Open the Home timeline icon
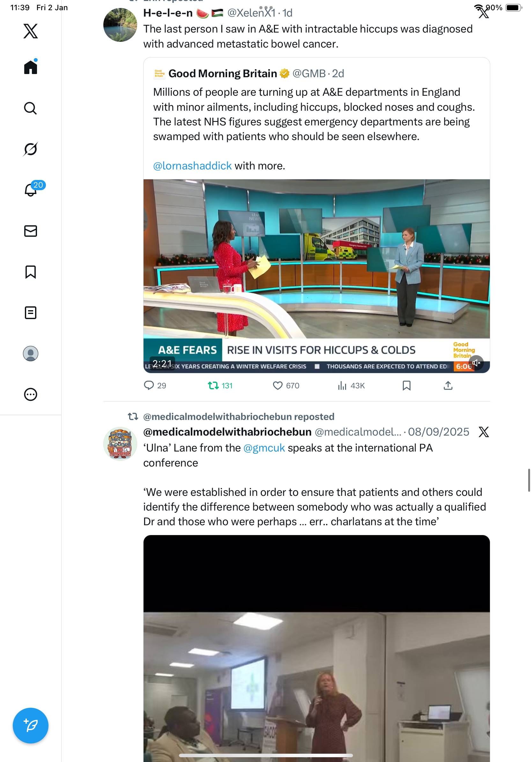The height and width of the screenshot is (762, 532). 31,67
